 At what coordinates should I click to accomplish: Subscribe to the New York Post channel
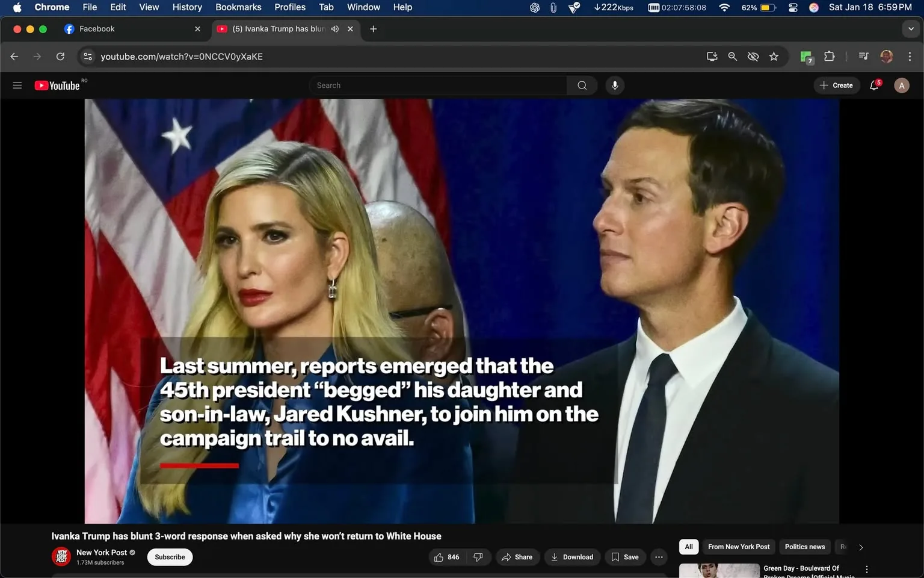point(169,557)
